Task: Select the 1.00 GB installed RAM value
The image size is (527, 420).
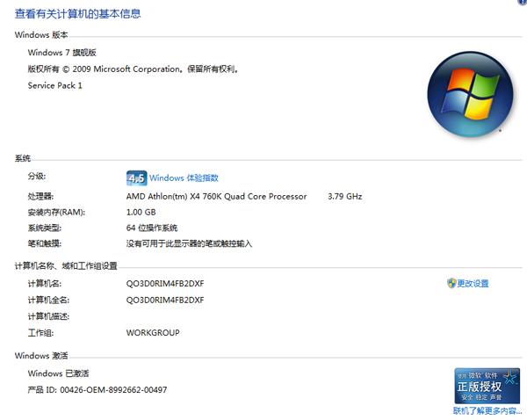Action: [141, 212]
